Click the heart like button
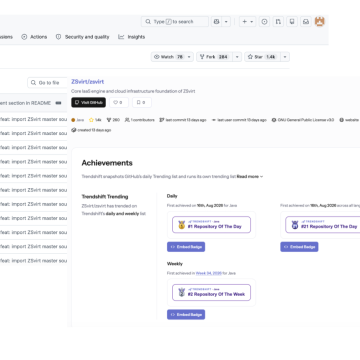Viewport: 360px width, 360px height. tap(119, 103)
